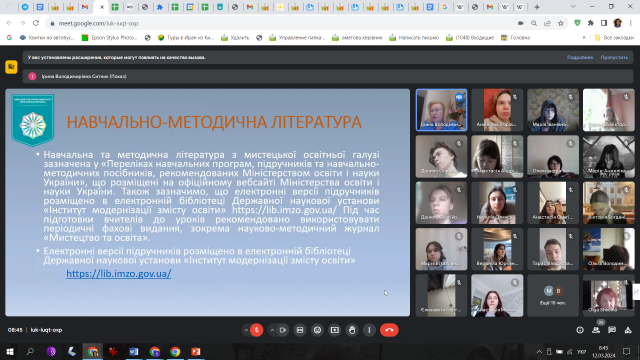This screenshot has width=640, height=360.
Task: Select the presenter Ірина Володимирівна video tile
Action: (441, 110)
